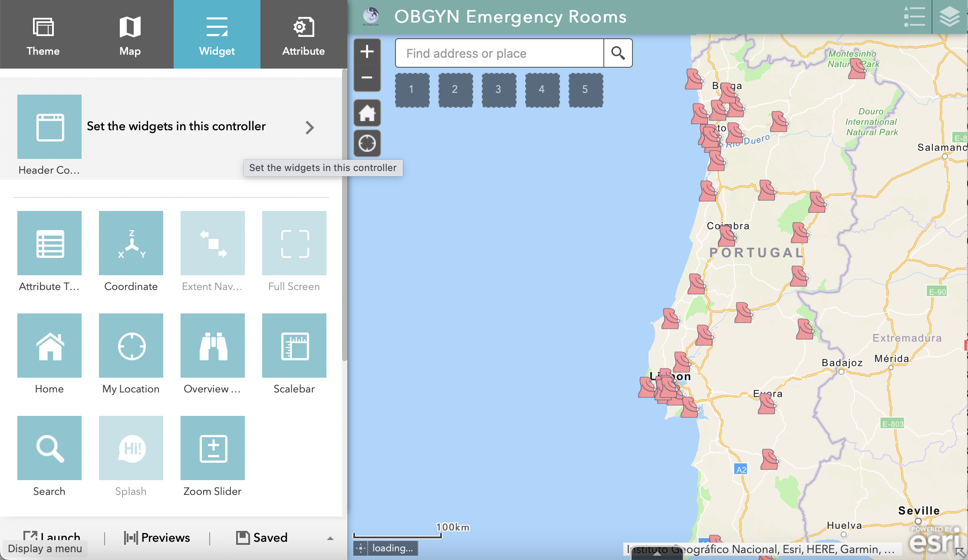Click the Overview Map binoculars icon

pos(213,346)
